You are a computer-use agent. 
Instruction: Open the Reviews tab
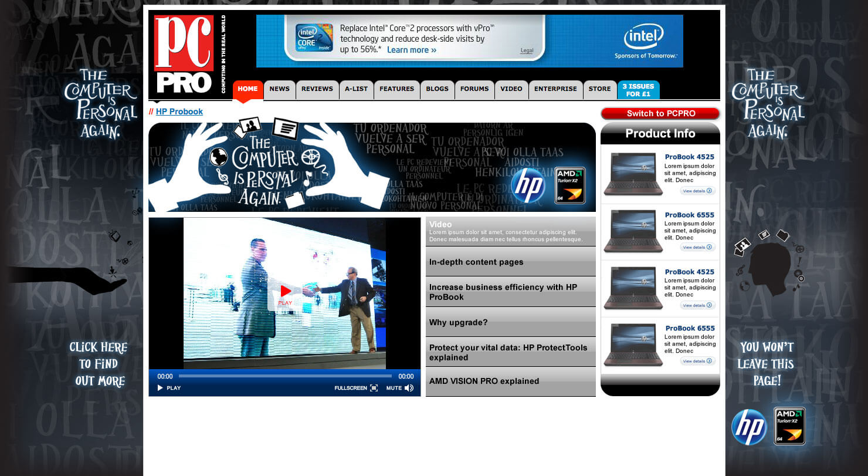click(x=317, y=89)
